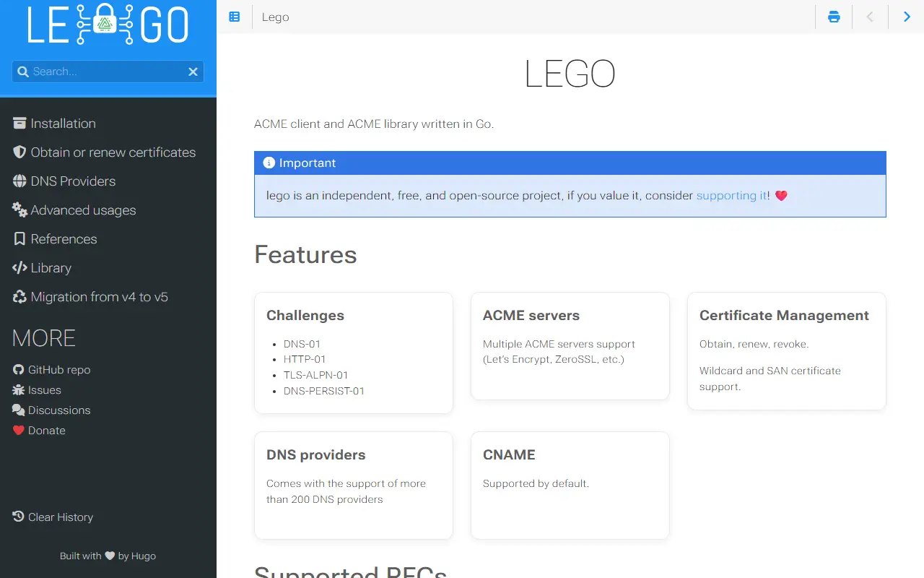Click the Features heading

pos(305,254)
